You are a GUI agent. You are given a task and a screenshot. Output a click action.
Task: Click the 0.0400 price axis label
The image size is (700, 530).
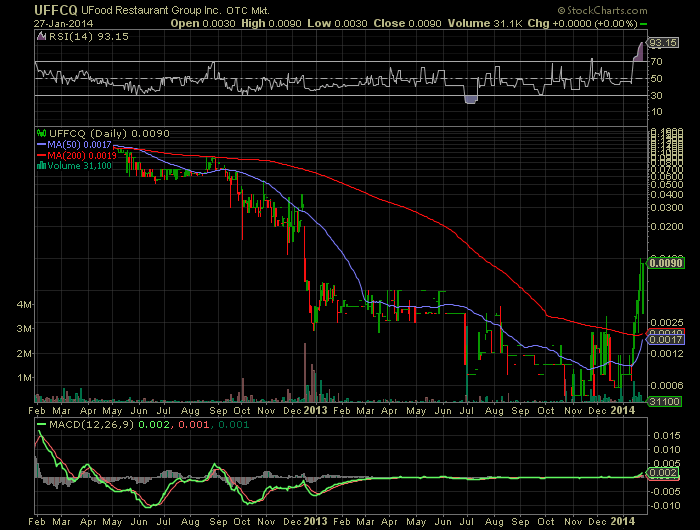pos(667,195)
